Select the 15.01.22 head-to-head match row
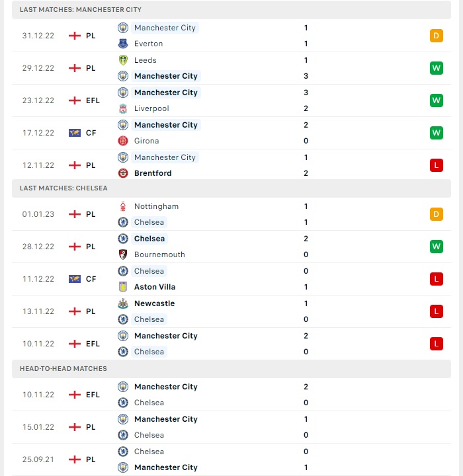The width and height of the screenshot is (463, 476). (232, 427)
